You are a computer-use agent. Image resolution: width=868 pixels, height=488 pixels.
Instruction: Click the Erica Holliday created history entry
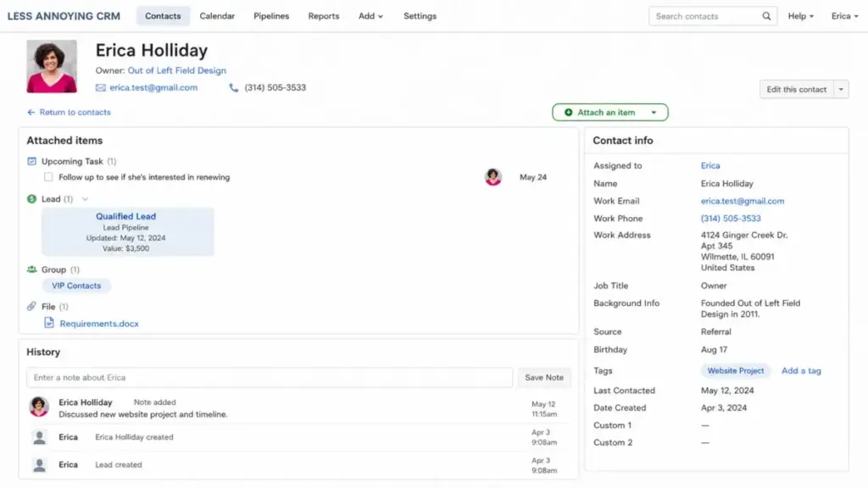(134, 437)
